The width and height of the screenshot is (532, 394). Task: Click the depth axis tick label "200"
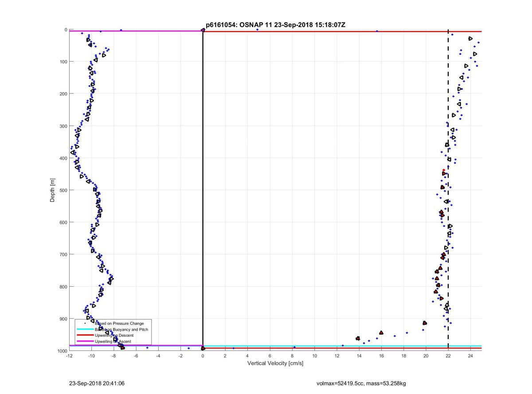tap(63, 94)
